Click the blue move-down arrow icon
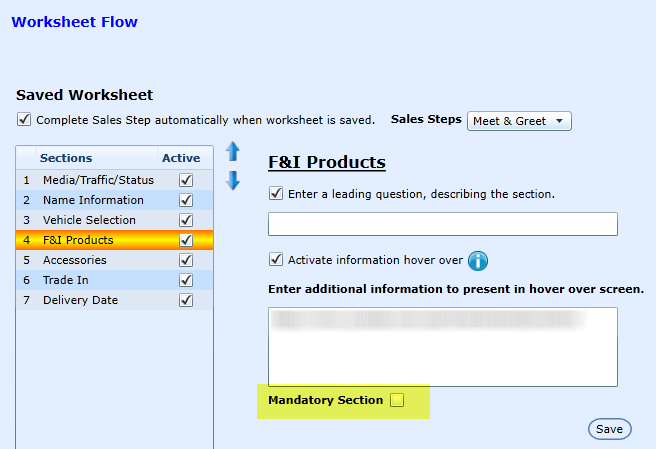This screenshot has width=656, height=449. pyautogui.click(x=233, y=181)
